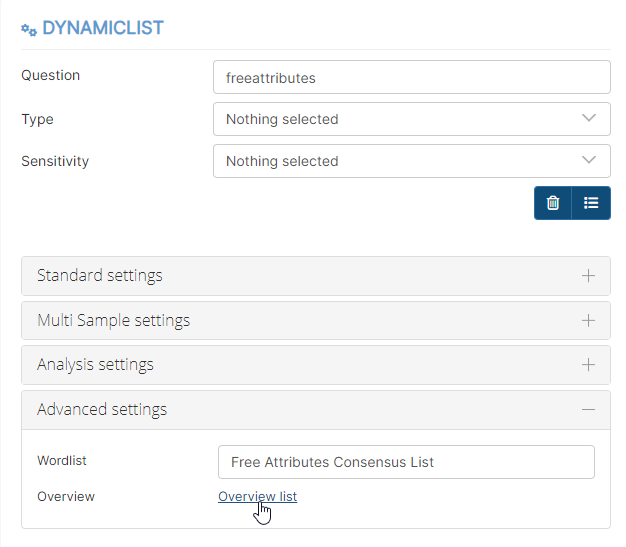Click the DYNAMICLIST heading
The height and width of the screenshot is (547, 626).
pos(103,28)
